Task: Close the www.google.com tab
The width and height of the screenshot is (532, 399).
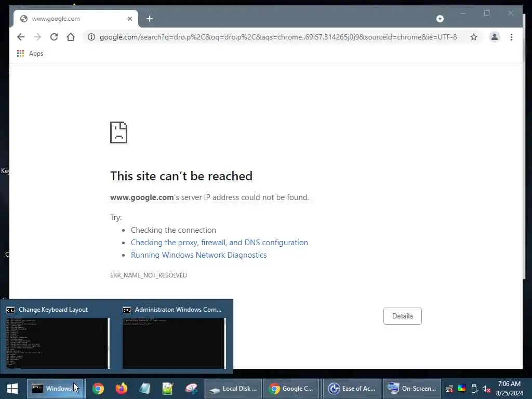Action: 129,19
